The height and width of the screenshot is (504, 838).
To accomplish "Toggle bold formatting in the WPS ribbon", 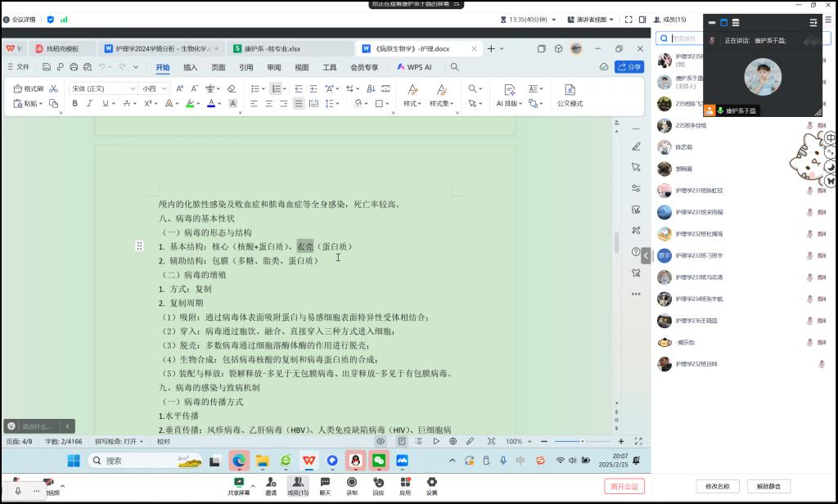I will [75, 104].
